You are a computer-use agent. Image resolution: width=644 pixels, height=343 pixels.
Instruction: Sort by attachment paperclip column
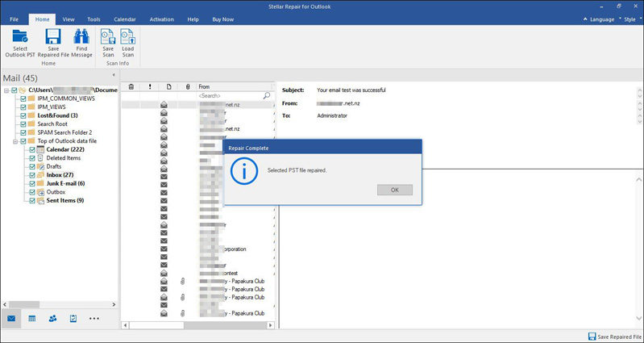[x=188, y=87]
